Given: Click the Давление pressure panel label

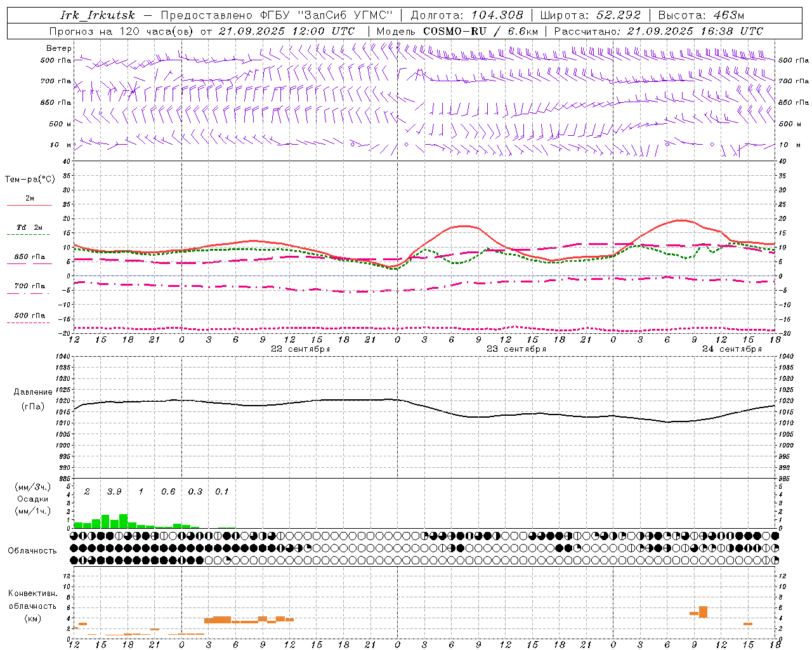Looking at the screenshot, I should [x=33, y=392].
